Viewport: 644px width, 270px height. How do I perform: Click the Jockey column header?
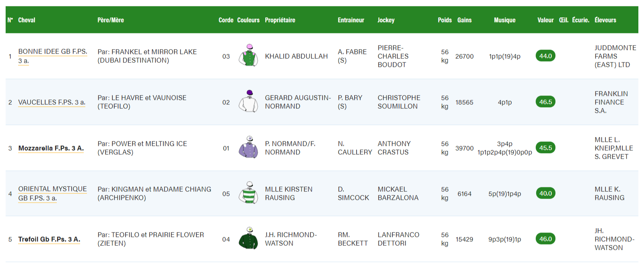(386, 20)
